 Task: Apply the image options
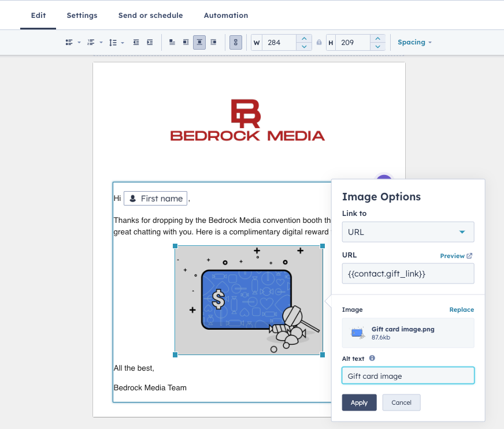pyautogui.click(x=359, y=402)
